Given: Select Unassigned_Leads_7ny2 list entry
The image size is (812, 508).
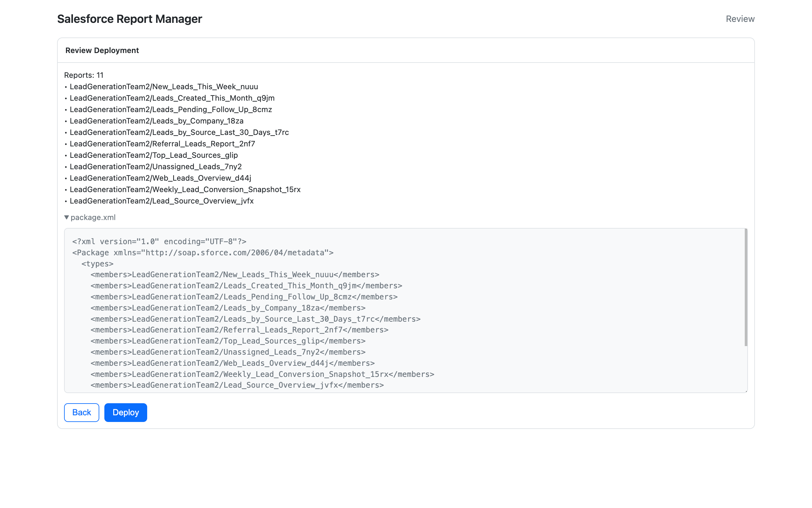Looking at the screenshot, I should pyautogui.click(x=156, y=167).
